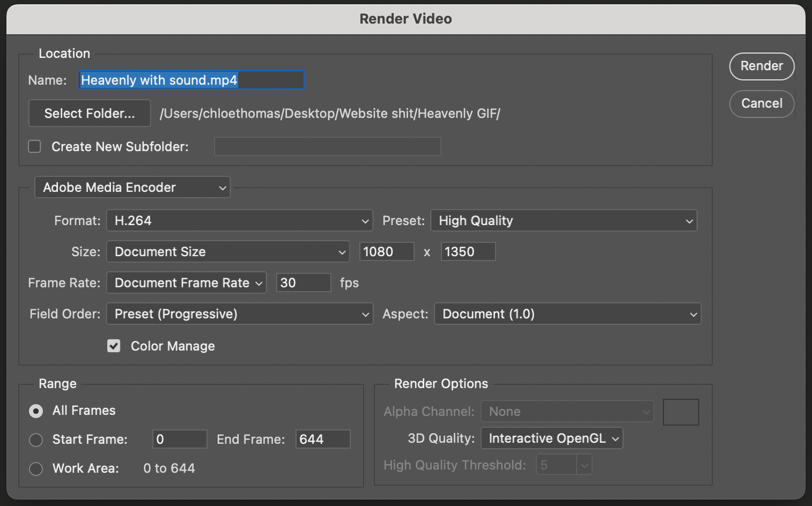
Task: Open the Field Order dropdown
Action: click(x=239, y=314)
